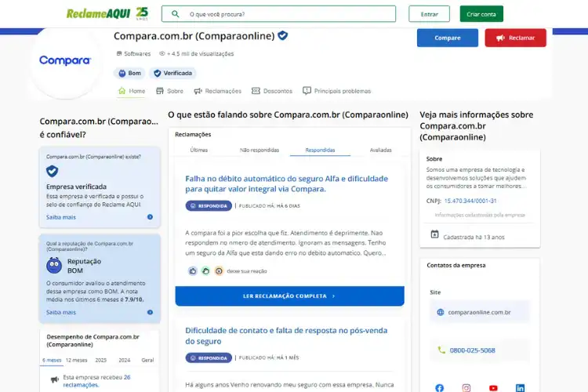This screenshot has width=588, height=392.
Task: Open the Descontos tab
Action: [272, 91]
